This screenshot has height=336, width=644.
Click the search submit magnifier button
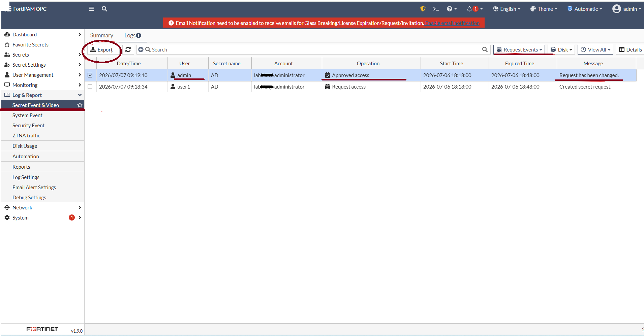coord(485,49)
